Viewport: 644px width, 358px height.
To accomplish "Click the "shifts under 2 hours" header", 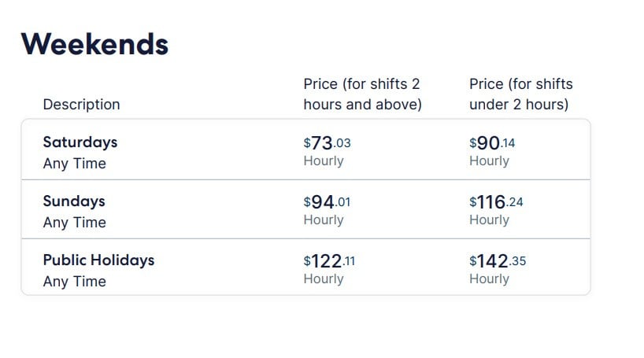I will (520, 94).
